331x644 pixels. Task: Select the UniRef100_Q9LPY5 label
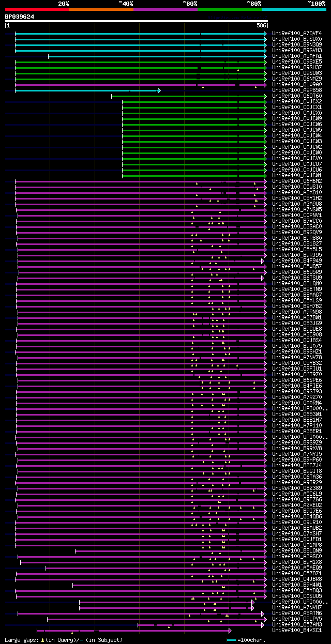pyautogui.click(x=297, y=619)
